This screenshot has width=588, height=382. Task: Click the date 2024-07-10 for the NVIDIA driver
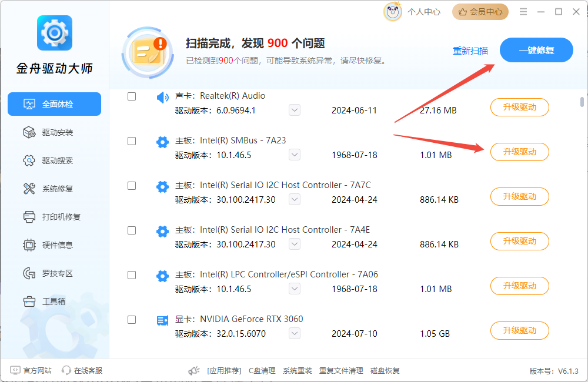coord(355,334)
